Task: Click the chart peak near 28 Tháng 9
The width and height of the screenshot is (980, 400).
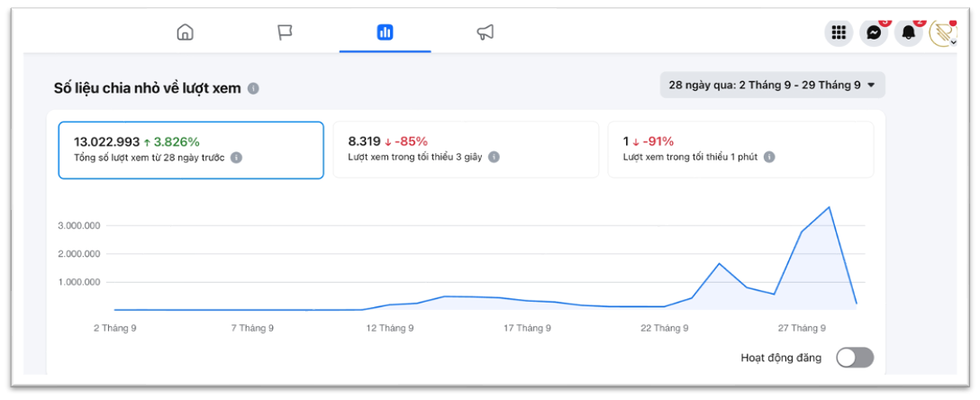Action: point(829,207)
